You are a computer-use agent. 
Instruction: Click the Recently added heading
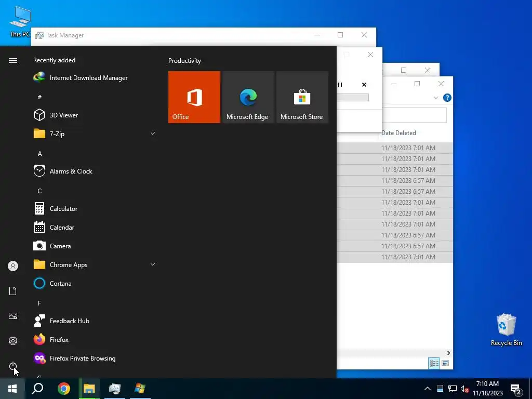click(54, 60)
